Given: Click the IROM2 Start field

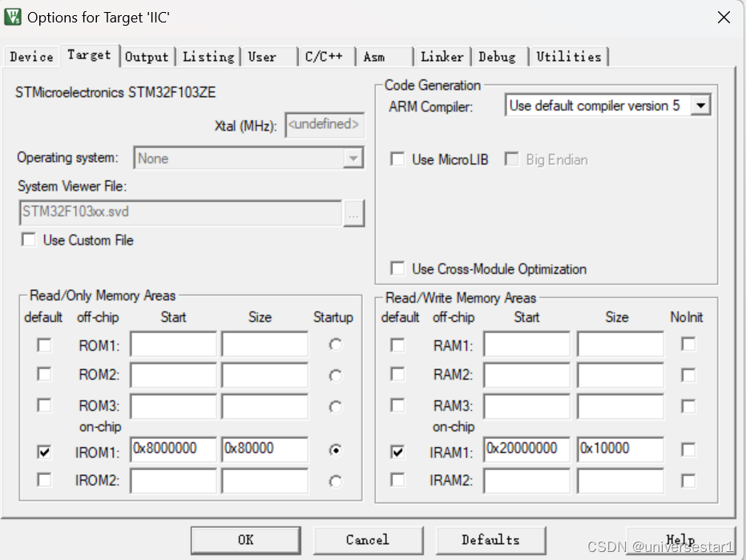Looking at the screenshot, I should (x=173, y=481).
